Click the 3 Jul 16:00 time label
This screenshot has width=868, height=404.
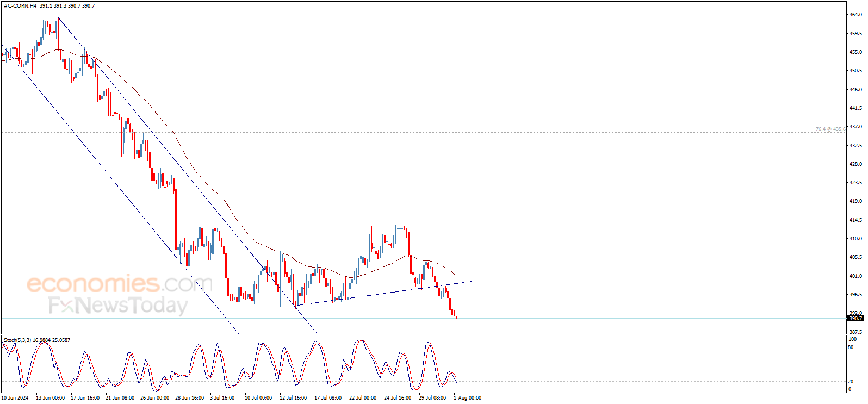pos(222,398)
